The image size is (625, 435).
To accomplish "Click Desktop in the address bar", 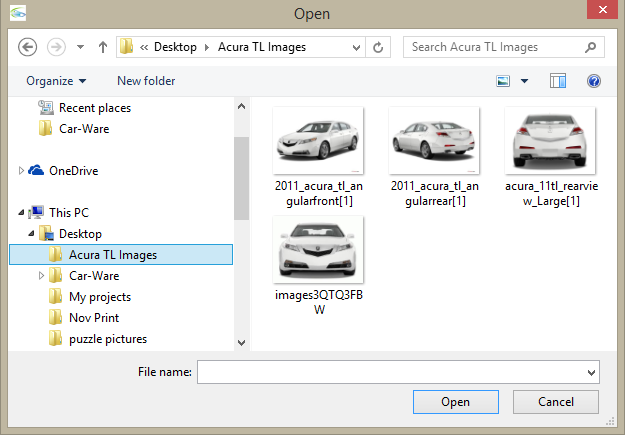I will click(175, 47).
